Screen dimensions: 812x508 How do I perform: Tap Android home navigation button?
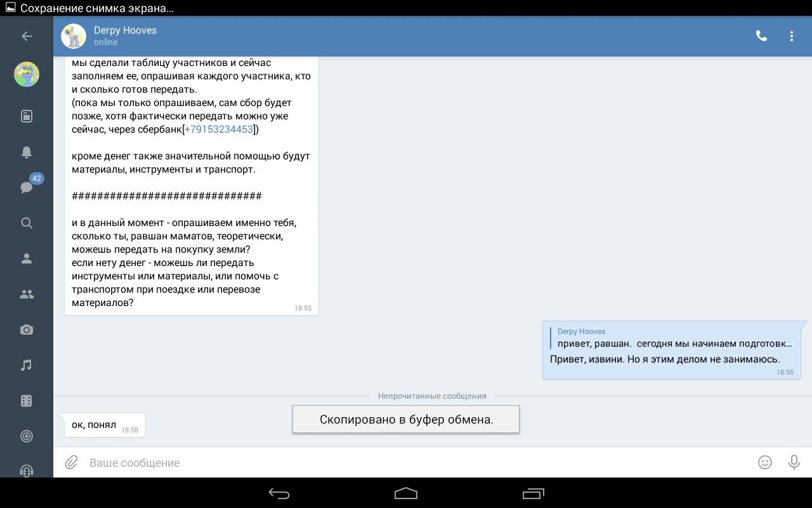click(406, 493)
